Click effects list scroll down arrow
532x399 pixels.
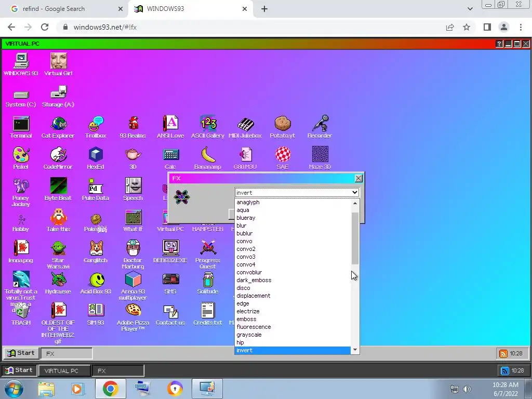click(355, 350)
